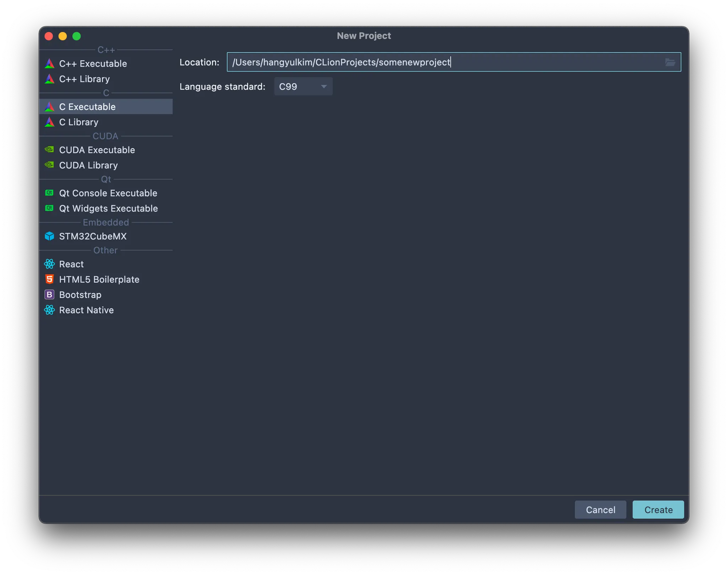Image resolution: width=728 pixels, height=575 pixels.
Task: Select the C Library project type
Action: point(79,122)
